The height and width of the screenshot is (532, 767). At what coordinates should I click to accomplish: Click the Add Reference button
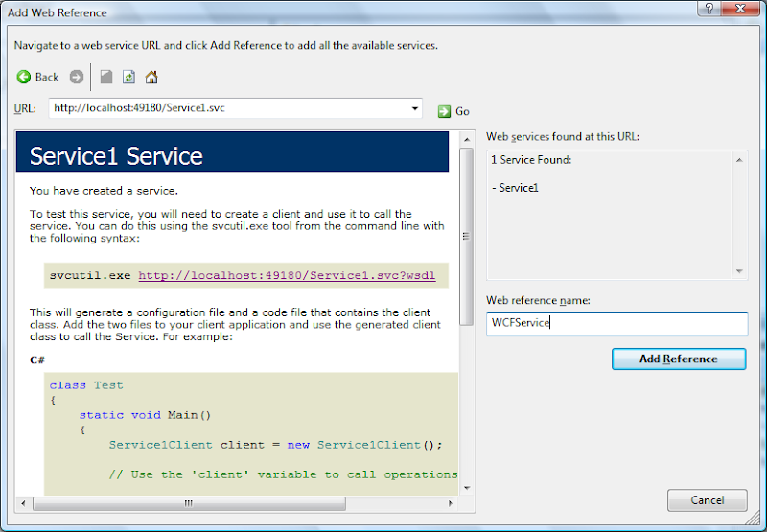679,359
